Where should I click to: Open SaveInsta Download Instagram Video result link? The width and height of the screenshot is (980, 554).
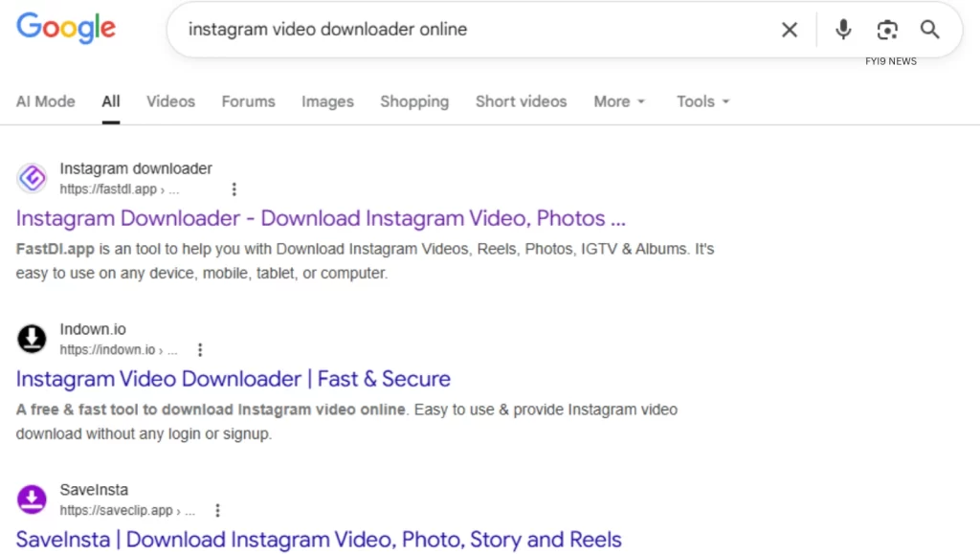pyautogui.click(x=319, y=540)
